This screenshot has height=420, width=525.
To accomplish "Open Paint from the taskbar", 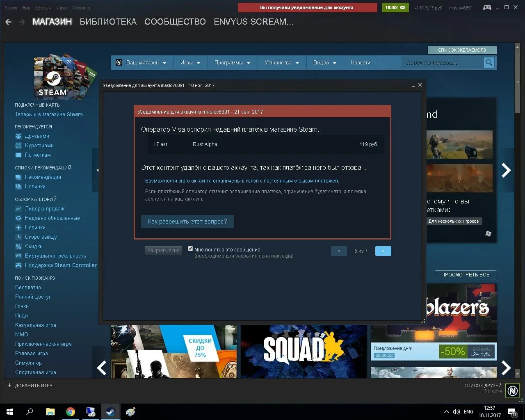I will click(x=130, y=412).
